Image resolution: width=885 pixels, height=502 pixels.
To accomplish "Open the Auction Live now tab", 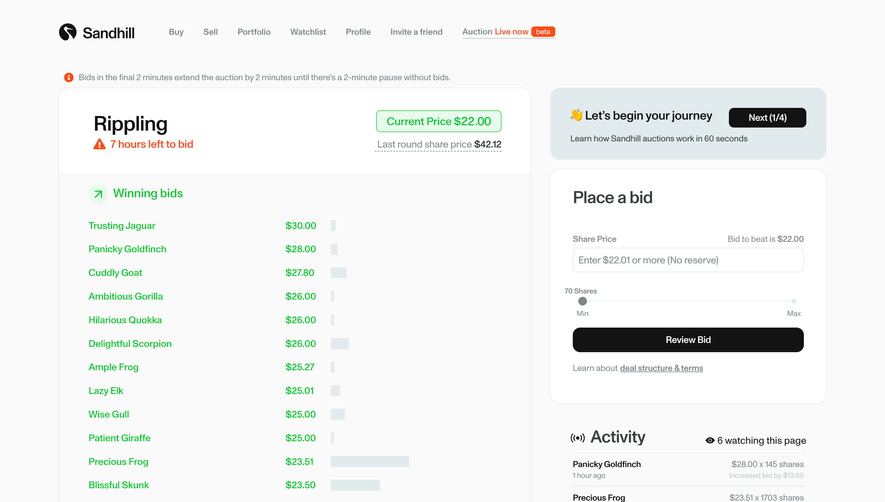I will click(x=509, y=32).
